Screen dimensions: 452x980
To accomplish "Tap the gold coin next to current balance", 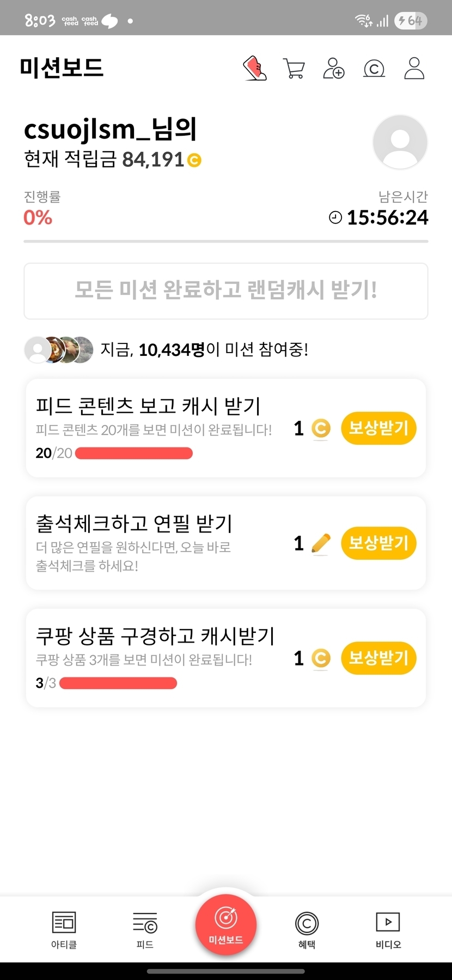I will (194, 160).
